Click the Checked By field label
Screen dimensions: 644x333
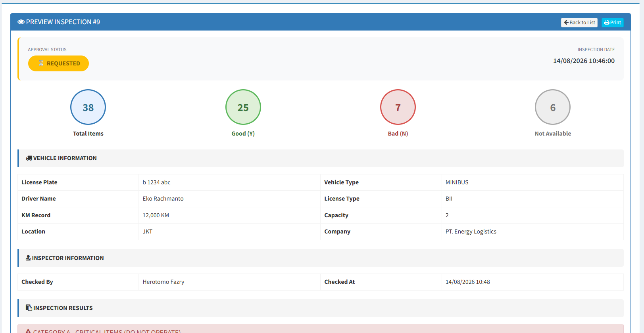[37, 282]
